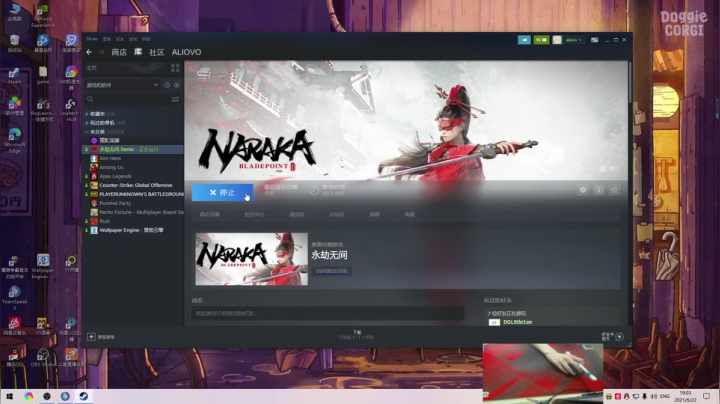This screenshot has height=404, width=720.
Task: Click the volume icon in system tray
Action: pyautogui.click(x=653, y=396)
